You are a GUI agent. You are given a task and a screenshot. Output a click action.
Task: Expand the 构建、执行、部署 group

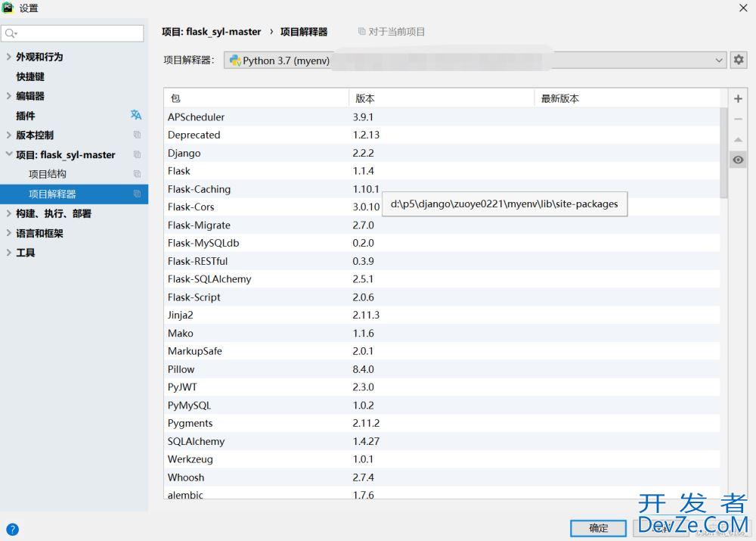[8, 213]
